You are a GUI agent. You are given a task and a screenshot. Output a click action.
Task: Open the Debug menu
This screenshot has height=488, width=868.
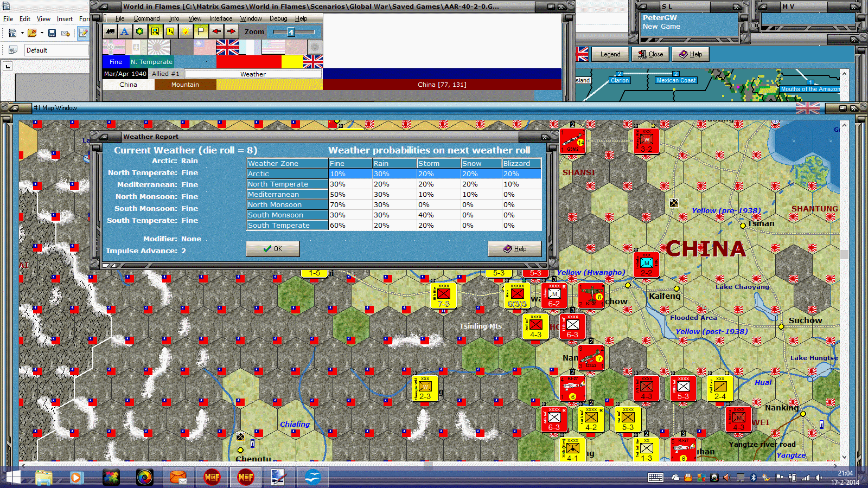pos(278,18)
